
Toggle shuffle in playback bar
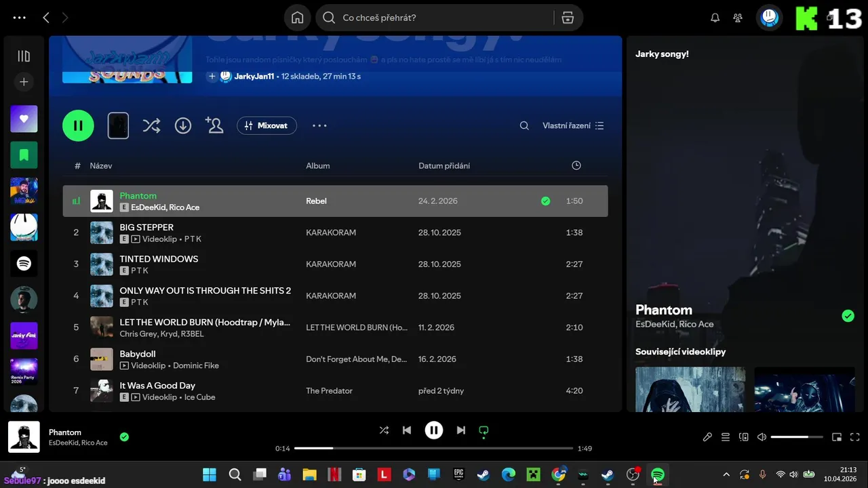pos(384,430)
